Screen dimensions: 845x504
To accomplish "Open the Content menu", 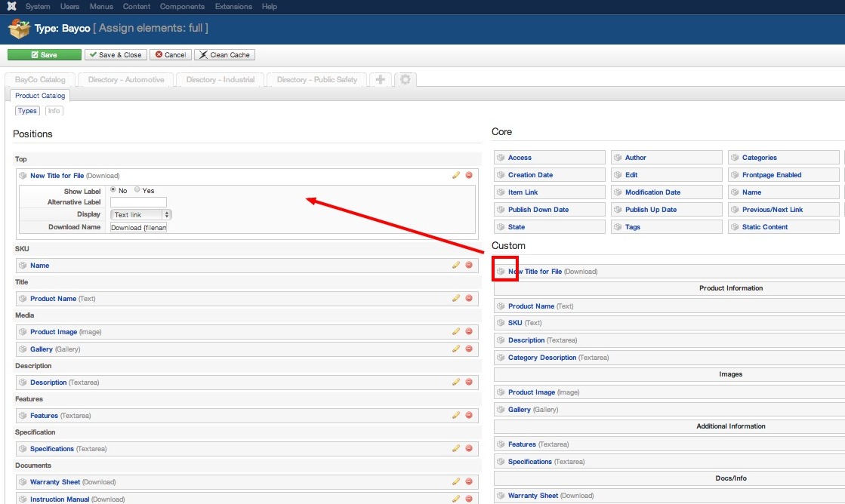I will [137, 7].
